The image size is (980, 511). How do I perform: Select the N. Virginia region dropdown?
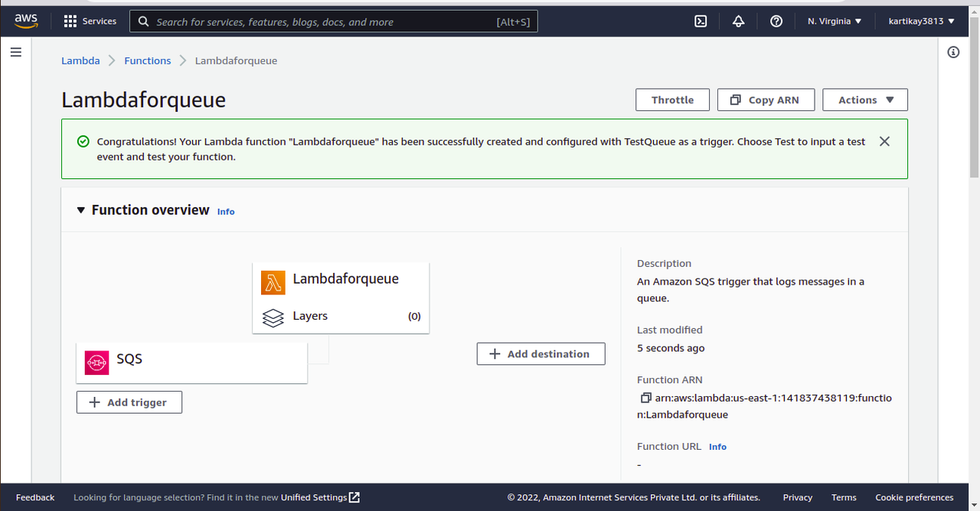pyautogui.click(x=835, y=21)
